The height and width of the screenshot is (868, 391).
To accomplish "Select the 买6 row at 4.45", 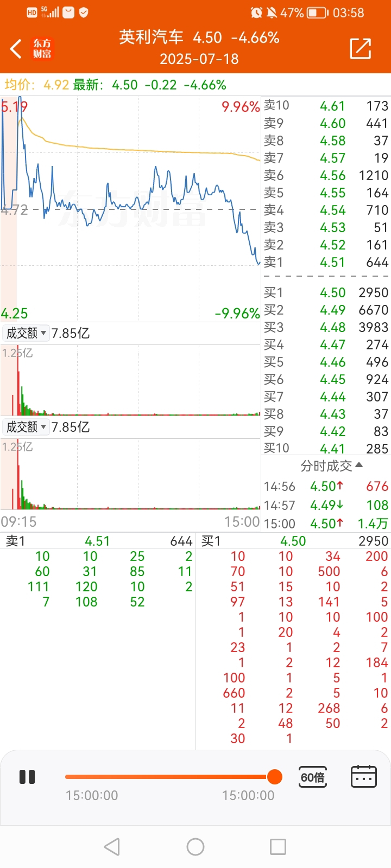I will pyautogui.click(x=326, y=379).
